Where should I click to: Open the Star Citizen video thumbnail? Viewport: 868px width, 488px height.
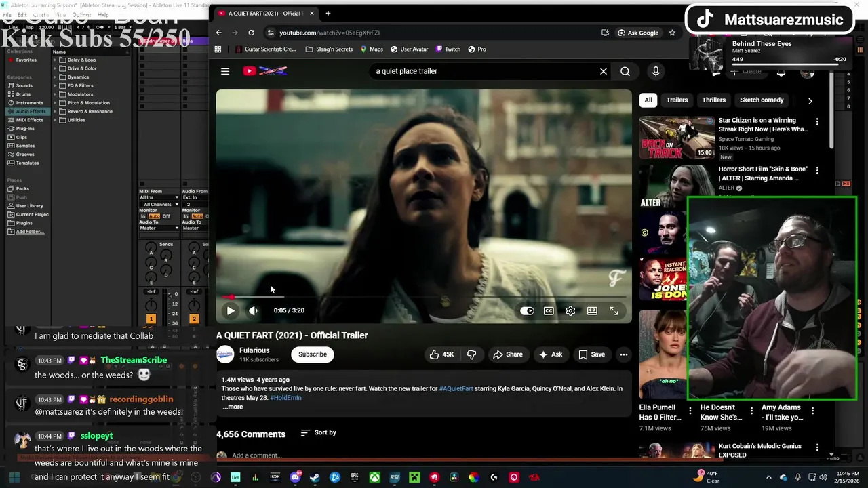click(x=677, y=138)
